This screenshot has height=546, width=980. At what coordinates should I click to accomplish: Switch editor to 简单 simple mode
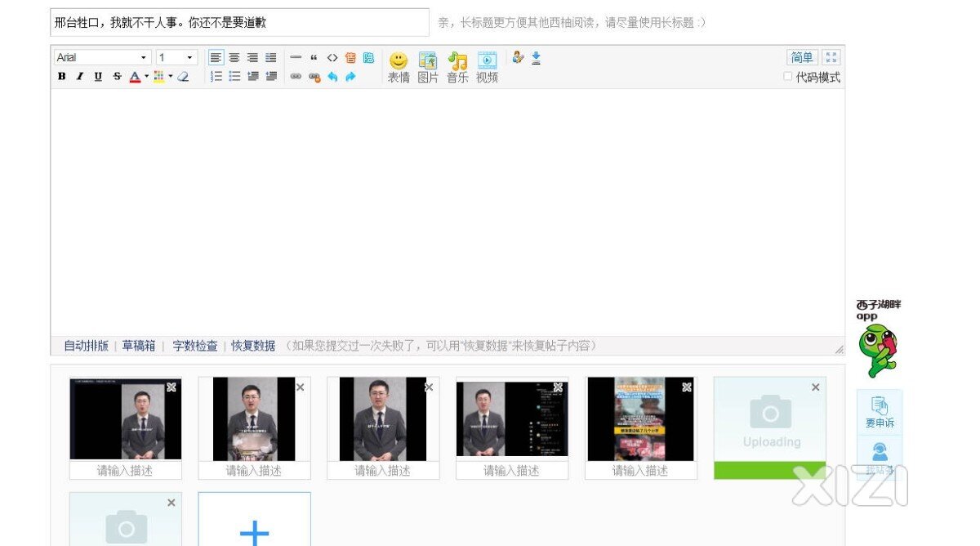[802, 57]
